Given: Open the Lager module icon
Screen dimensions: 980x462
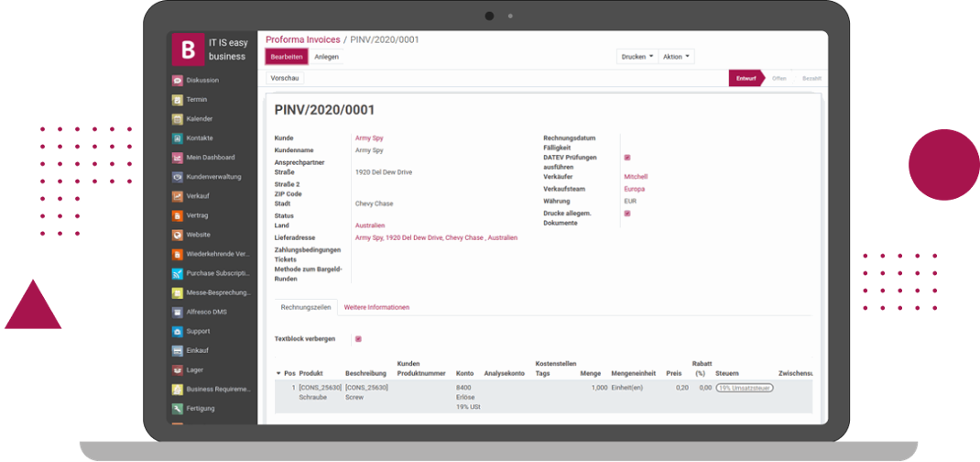Looking at the screenshot, I should click(x=178, y=369).
